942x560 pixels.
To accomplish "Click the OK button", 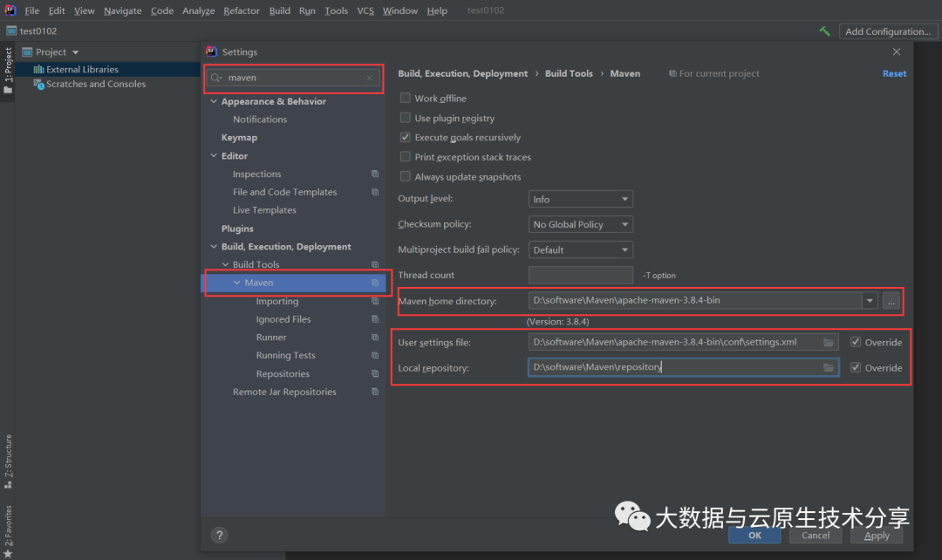I will point(754,535).
